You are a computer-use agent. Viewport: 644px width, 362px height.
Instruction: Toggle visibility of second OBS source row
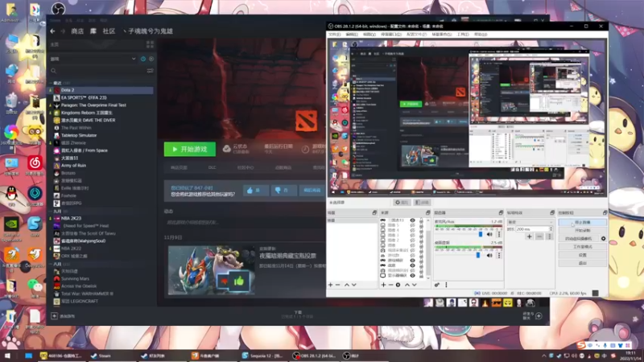point(412,225)
